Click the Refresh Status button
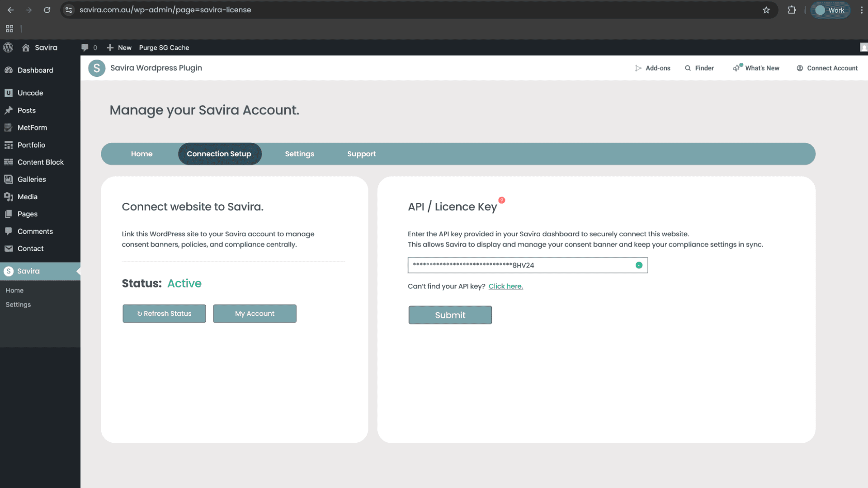 [x=164, y=314]
